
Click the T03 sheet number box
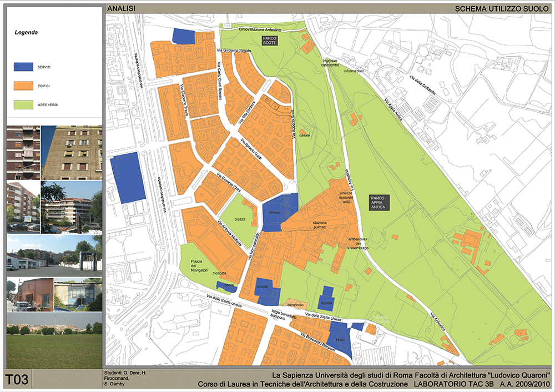[x=17, y=380]
